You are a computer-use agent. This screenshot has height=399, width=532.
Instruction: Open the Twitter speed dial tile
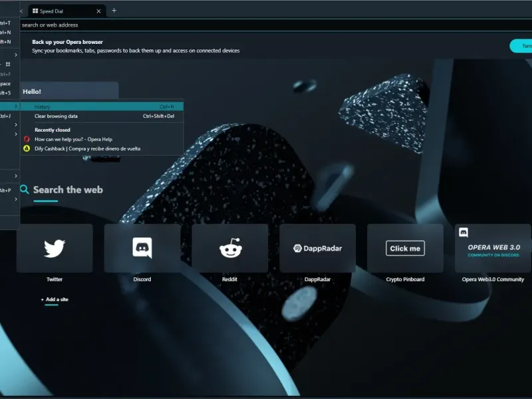(55, 248)
